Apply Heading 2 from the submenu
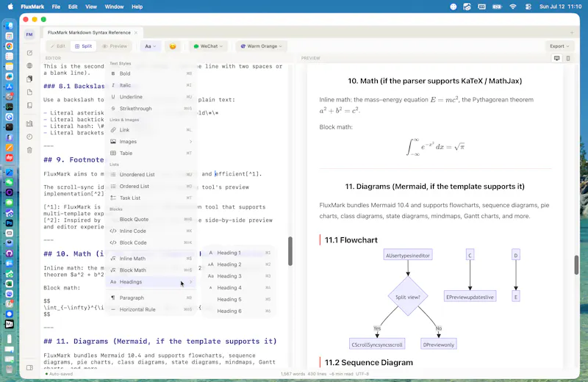The width and height of the screenshot is (588, 382). click(240, 264)
